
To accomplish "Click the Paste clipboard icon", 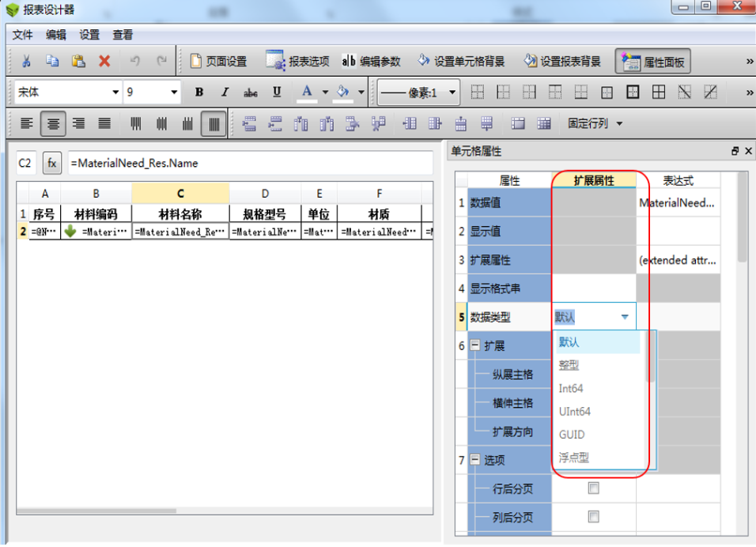I will click(78, 61).
